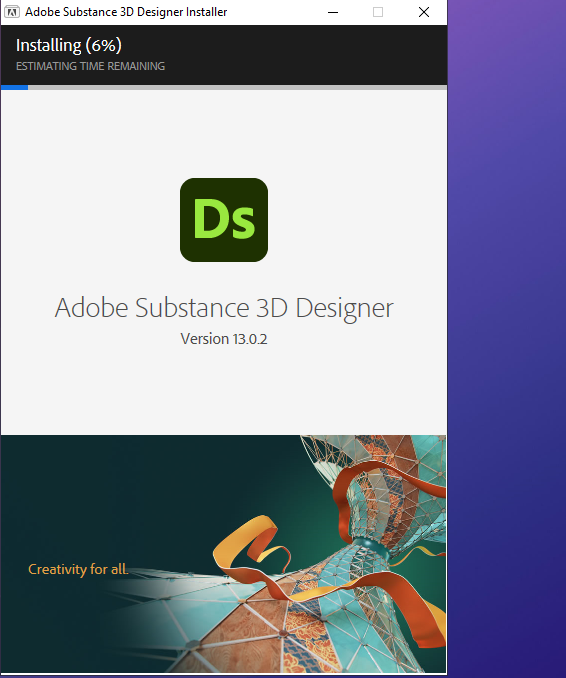Click the Adobe Substance 3D Designer heading

click(224, 308)
